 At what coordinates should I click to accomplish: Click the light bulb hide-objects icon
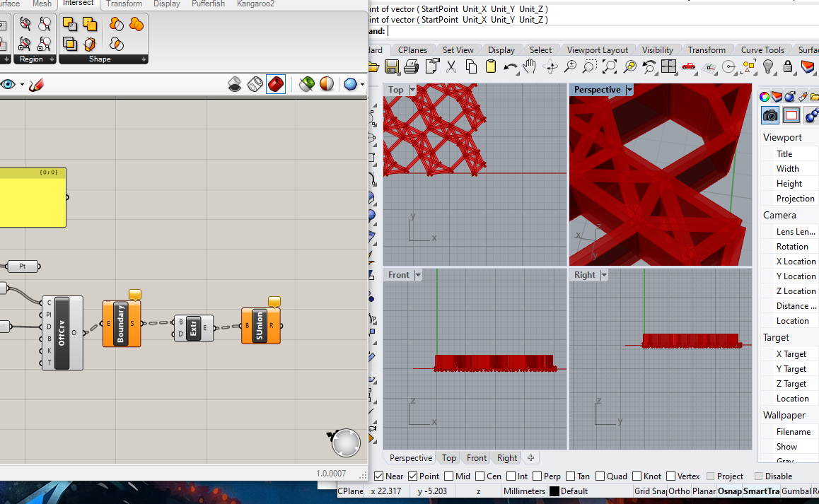point(768,66)
